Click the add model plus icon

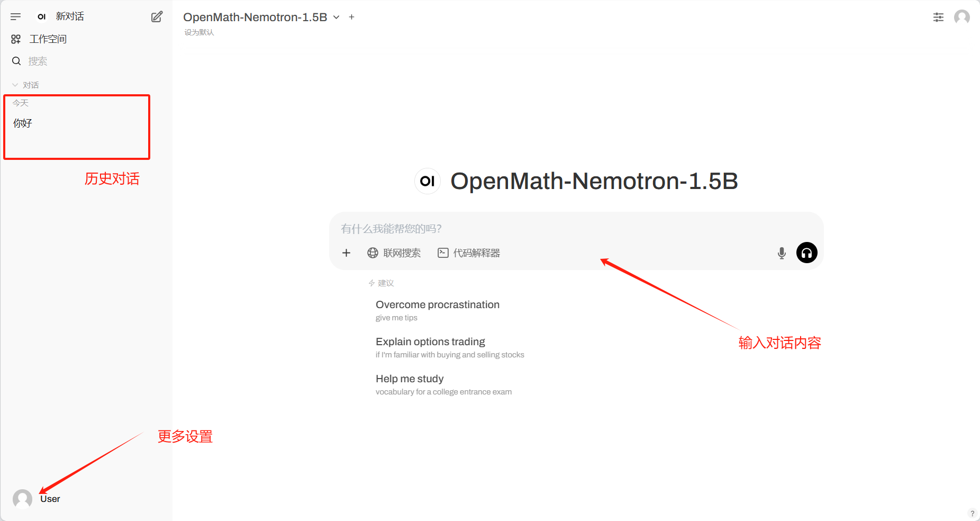351,17
